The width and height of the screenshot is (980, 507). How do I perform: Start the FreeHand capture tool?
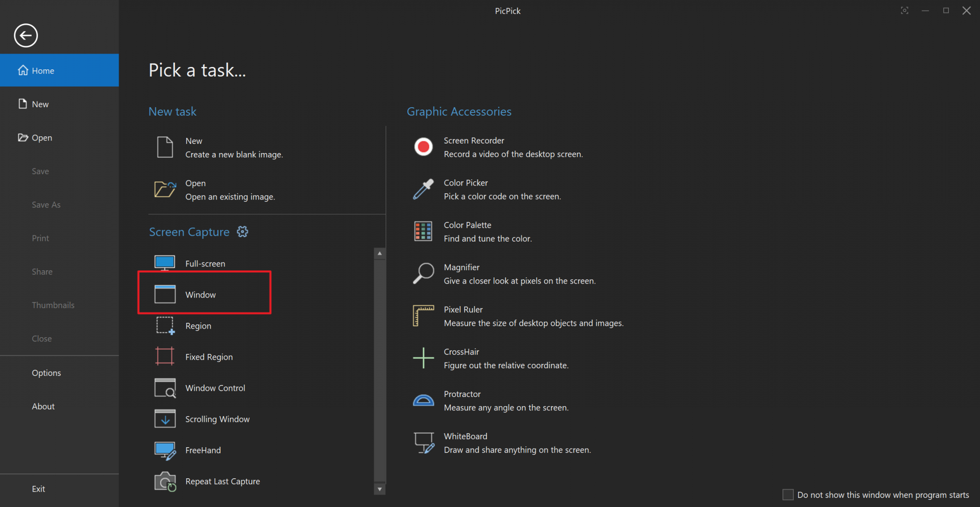click(x=203, y=450)
